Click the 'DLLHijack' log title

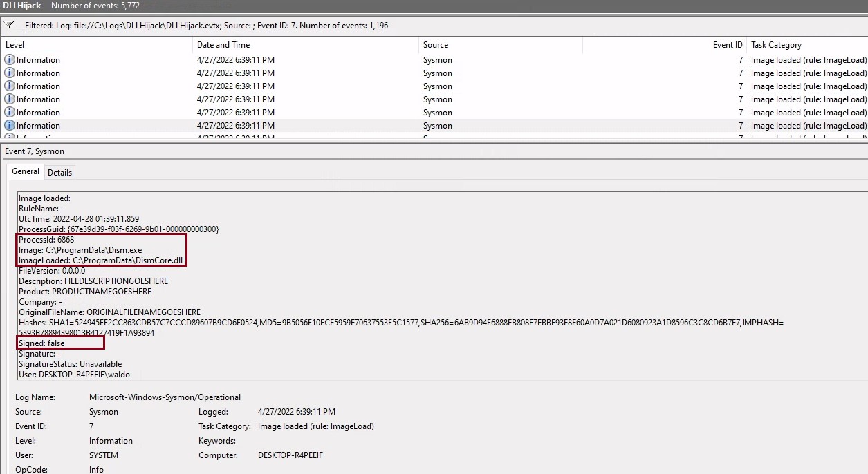[x=21, y=6]
